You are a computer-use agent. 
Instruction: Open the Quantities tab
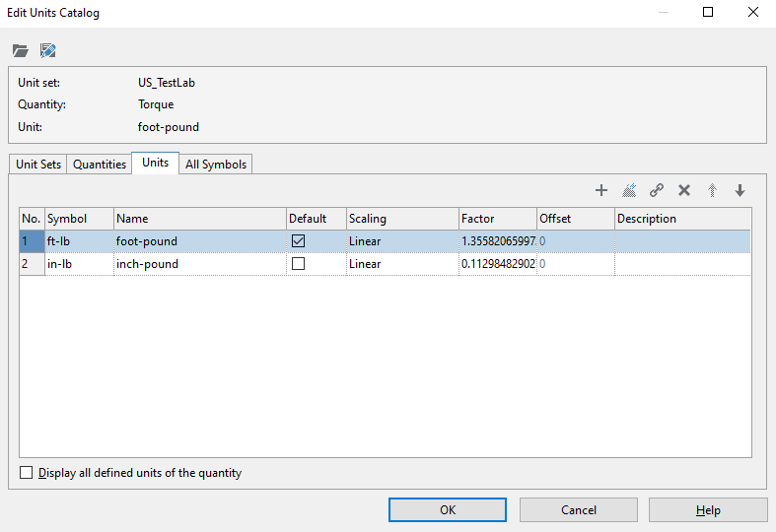[100, 165]
